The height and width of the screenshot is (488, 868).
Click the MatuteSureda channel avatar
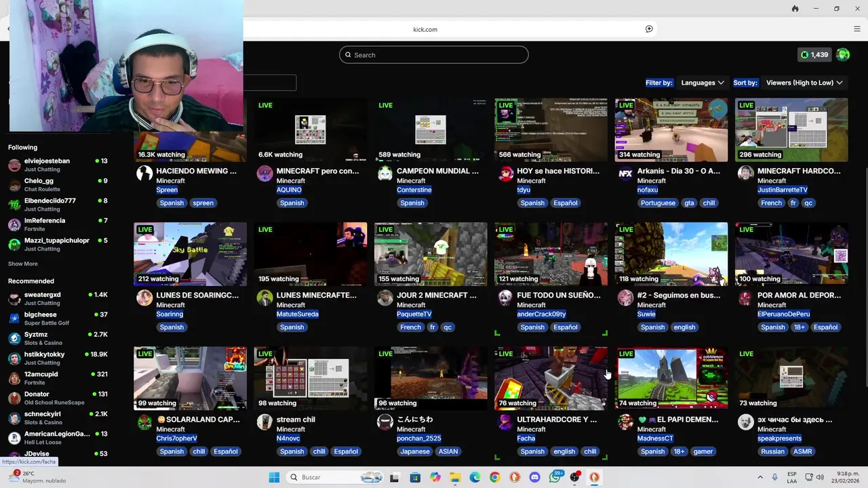coord(264,298)
